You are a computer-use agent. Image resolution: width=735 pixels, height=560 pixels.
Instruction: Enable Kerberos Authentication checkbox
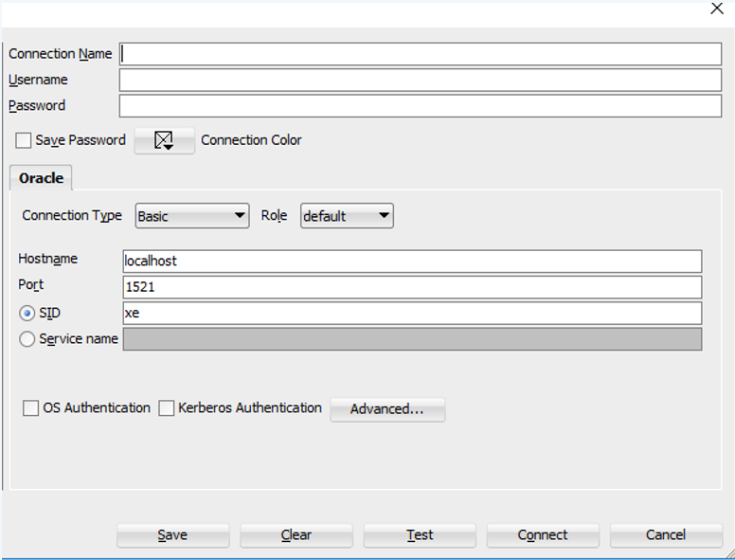pos(167,408)
